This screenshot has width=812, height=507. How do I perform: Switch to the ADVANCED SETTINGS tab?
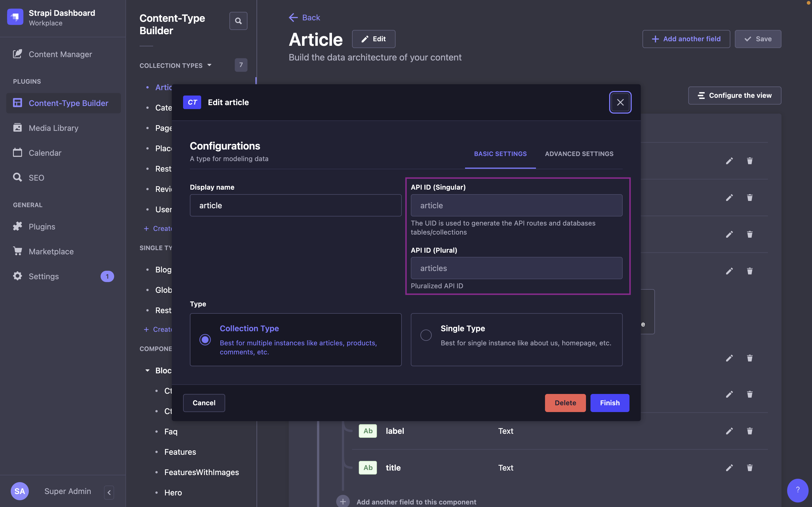coord(579,153)
